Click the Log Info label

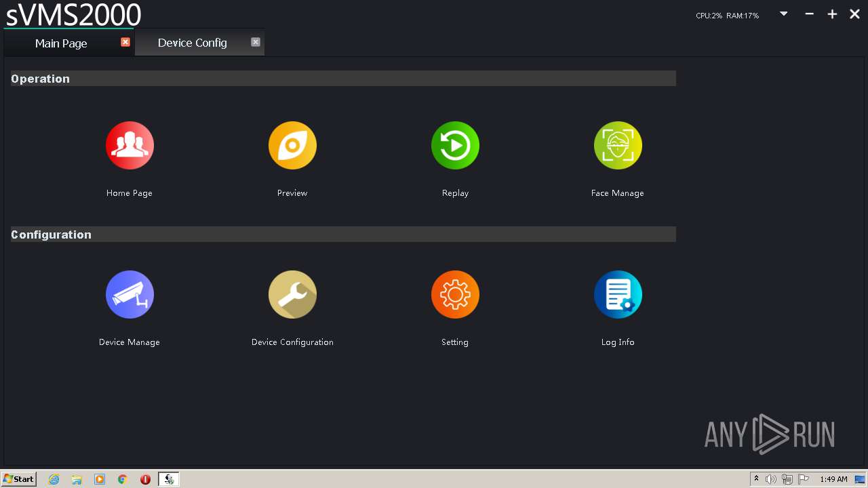pos(618,342)
